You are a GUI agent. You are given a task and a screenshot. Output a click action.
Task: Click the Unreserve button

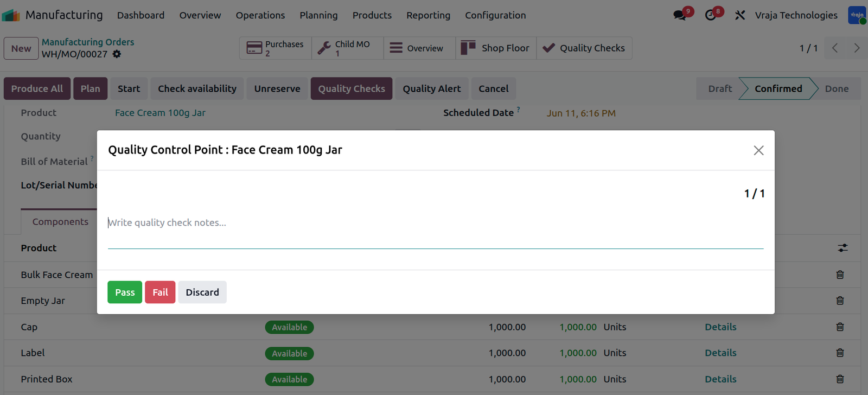click(277, 88)
